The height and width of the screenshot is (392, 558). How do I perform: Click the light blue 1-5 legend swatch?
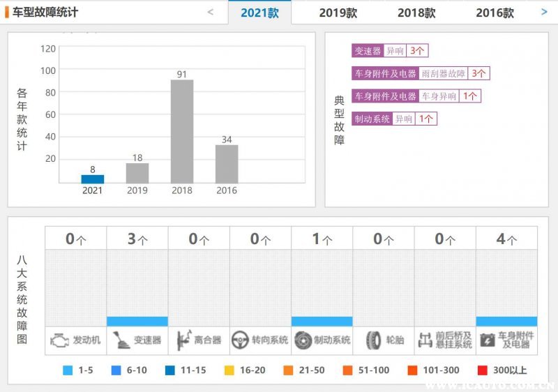pyautogui.click(x=68, y=370)
